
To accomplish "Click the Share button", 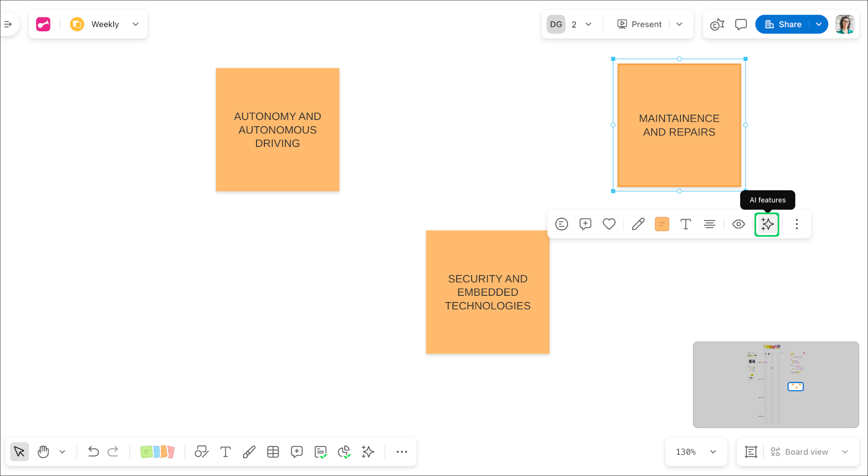I will (784, 24).
